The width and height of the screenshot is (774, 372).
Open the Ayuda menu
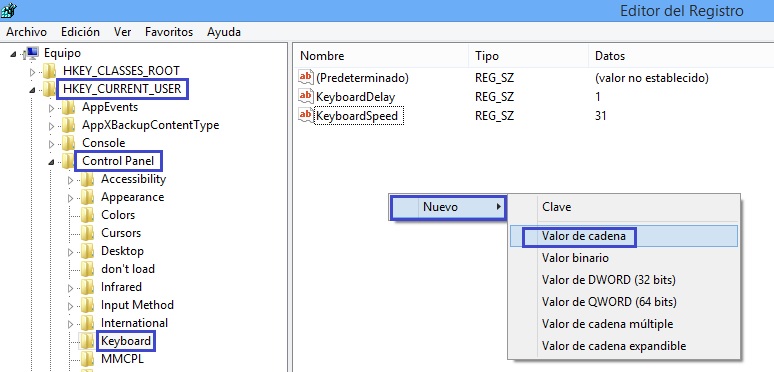[224, 32]
